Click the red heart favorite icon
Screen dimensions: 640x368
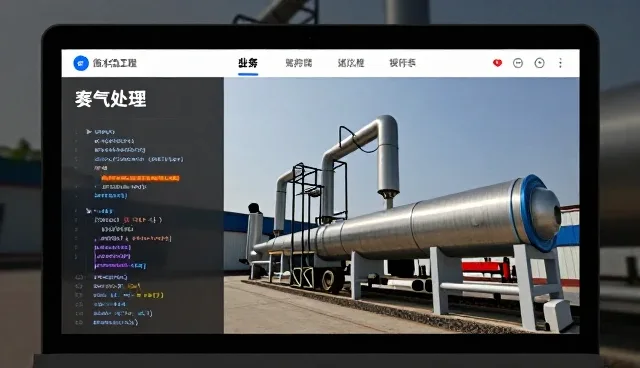(x=497, y=63)
